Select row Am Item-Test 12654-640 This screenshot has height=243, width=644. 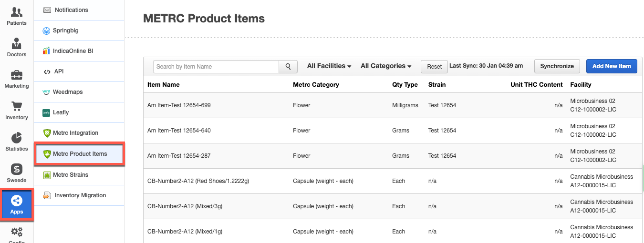(393, 131)
